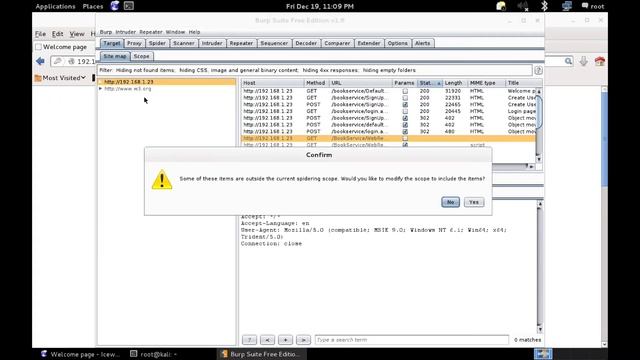Click the table scrollbar up arrow
Image resolution: width=640 pixels, height=360 pixels.
539,92
